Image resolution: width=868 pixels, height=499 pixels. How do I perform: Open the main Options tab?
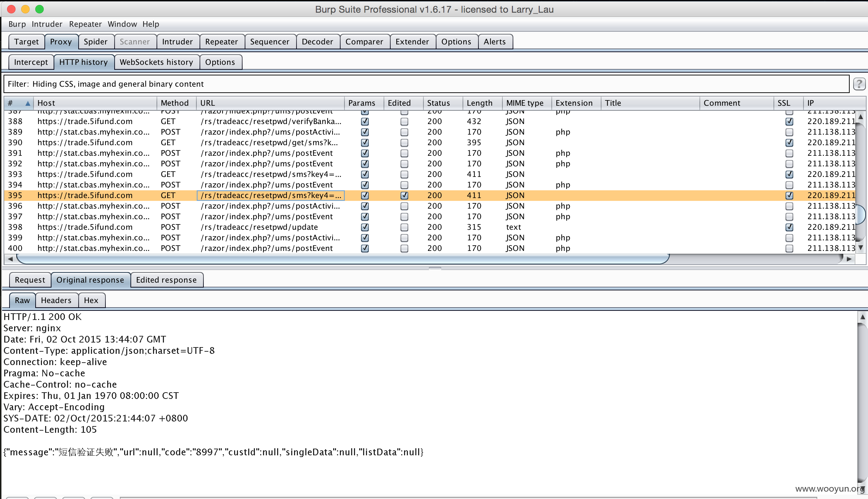click(456, 42)
